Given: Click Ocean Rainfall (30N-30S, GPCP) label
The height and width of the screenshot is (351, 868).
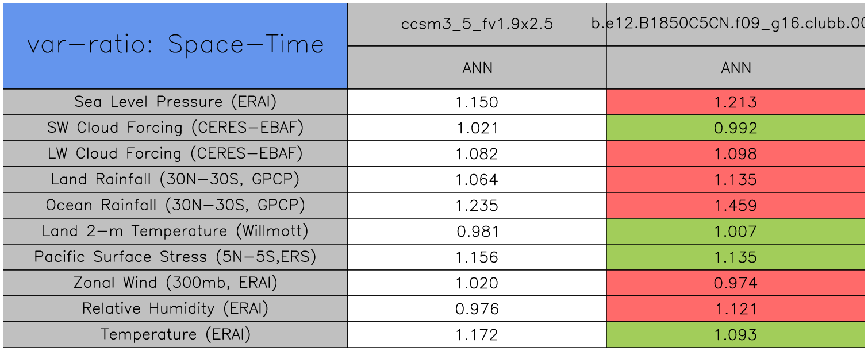Looking at the screenshot, I should coord(175,206).
